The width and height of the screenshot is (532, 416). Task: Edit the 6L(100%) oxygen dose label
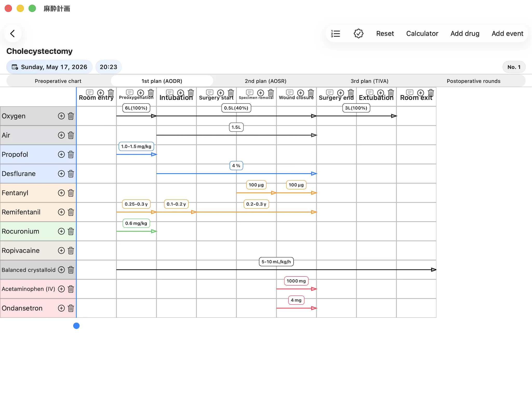point(136,108)
